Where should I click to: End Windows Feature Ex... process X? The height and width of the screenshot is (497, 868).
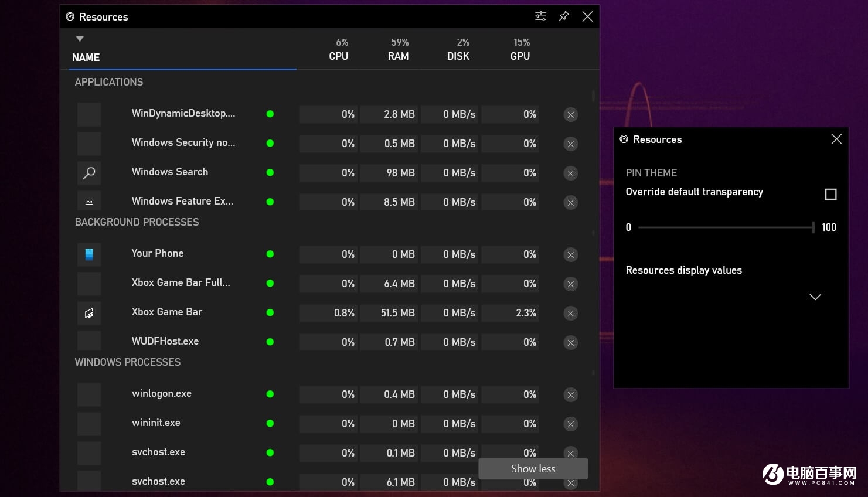coord(570,203)
